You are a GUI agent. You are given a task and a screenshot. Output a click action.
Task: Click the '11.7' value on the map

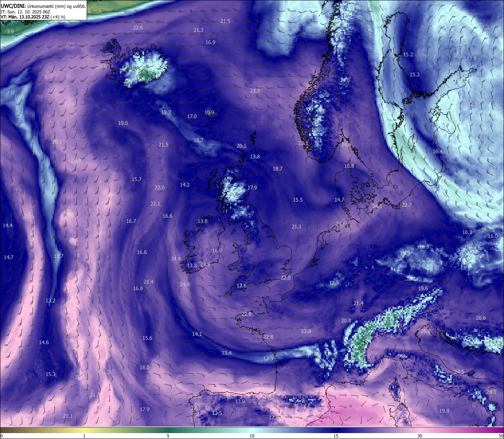coord(59,256)
